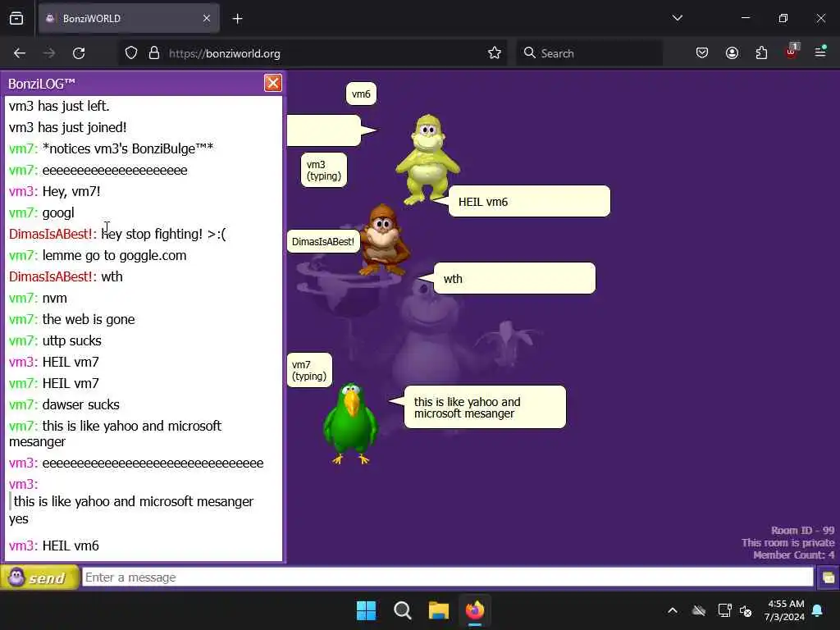Open the Firefox hamburger menu
Image resolution: width=840 pixels, height=630 pixels.
pos(820,52)
